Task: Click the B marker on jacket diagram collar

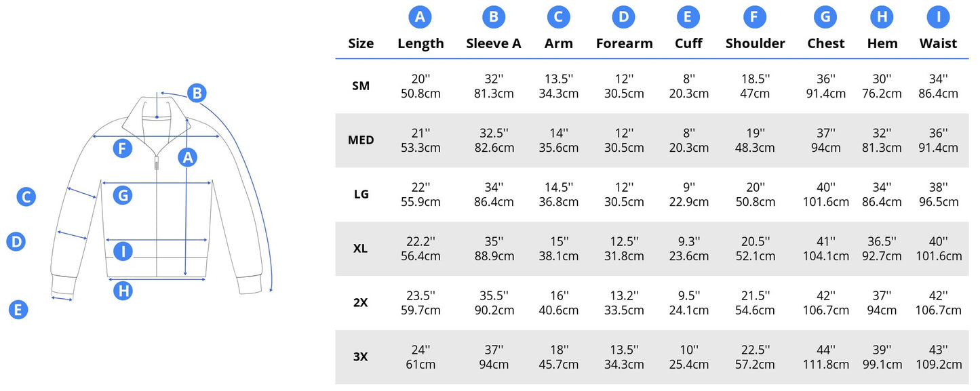Action: click(196, 94)
